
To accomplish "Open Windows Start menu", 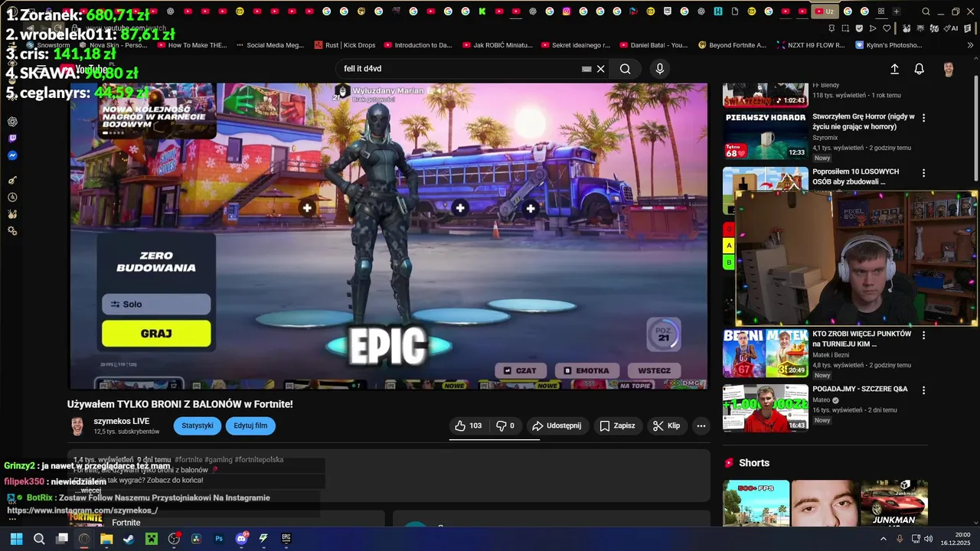I will [16, 539].
